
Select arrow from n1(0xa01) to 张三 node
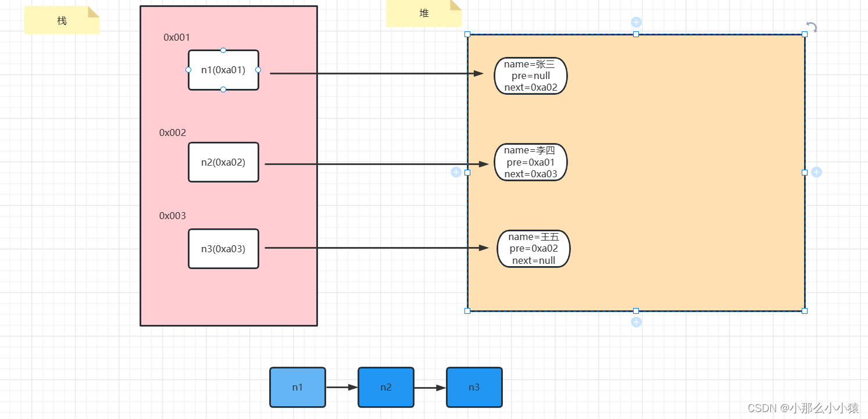pyautogui.click(x=377, y=74)
